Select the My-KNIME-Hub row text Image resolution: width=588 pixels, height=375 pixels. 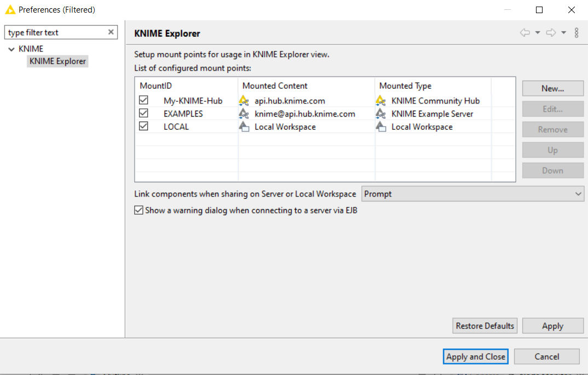click(x=193, y=101)
